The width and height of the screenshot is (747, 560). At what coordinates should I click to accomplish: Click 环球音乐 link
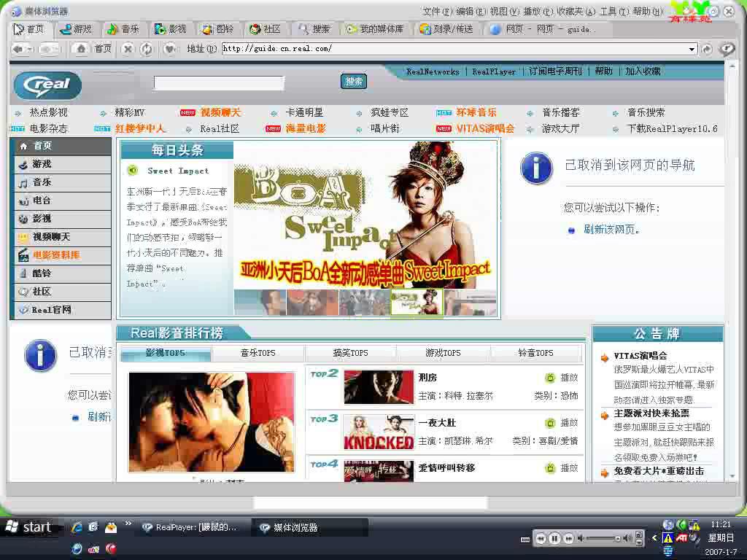[476, 113]
